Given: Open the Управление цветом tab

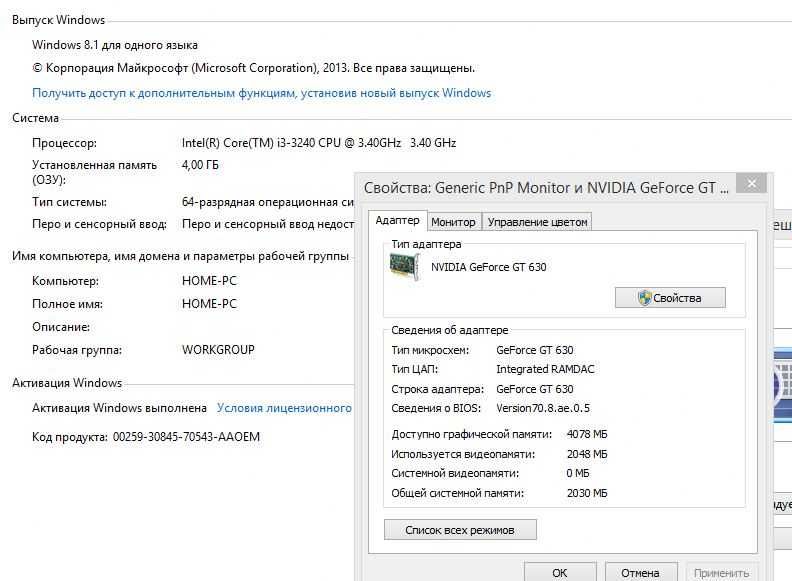Looking at the screenshot, I should (537, 222).
